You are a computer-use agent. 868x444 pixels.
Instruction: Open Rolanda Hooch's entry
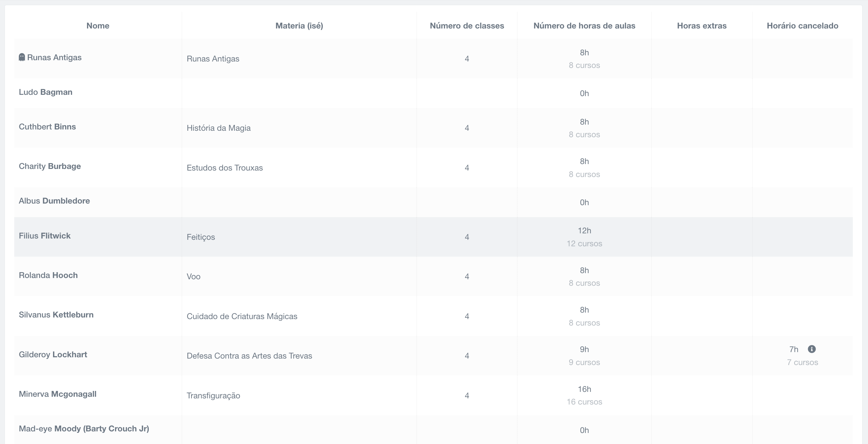48,275
